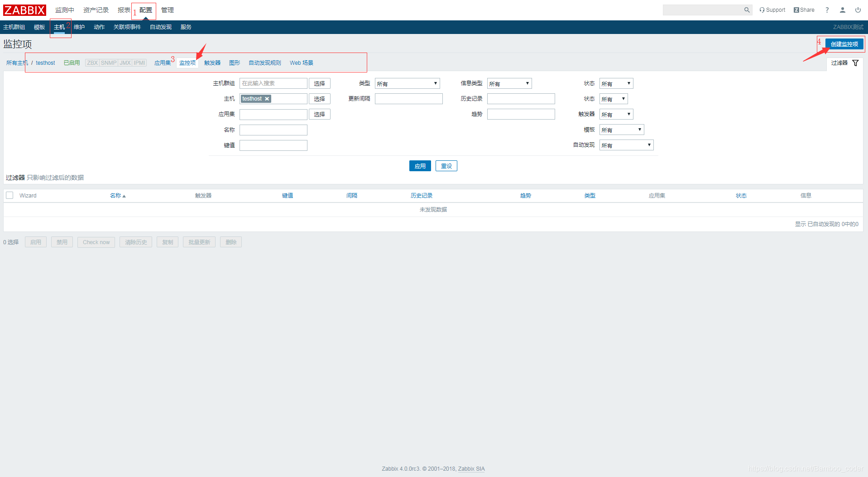Go to 主机 submenu
Image resolution: width=868 pixels, height=477 pixels.
[x=59, y=27]
